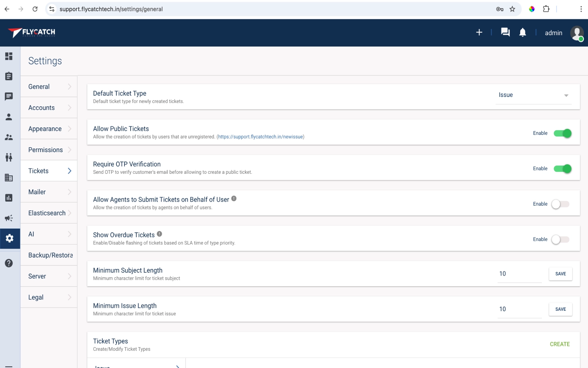Open the dashboard icon in left sidebar
Image resolution: width=588 pixels, height=368 pixels.
(9, 56)
